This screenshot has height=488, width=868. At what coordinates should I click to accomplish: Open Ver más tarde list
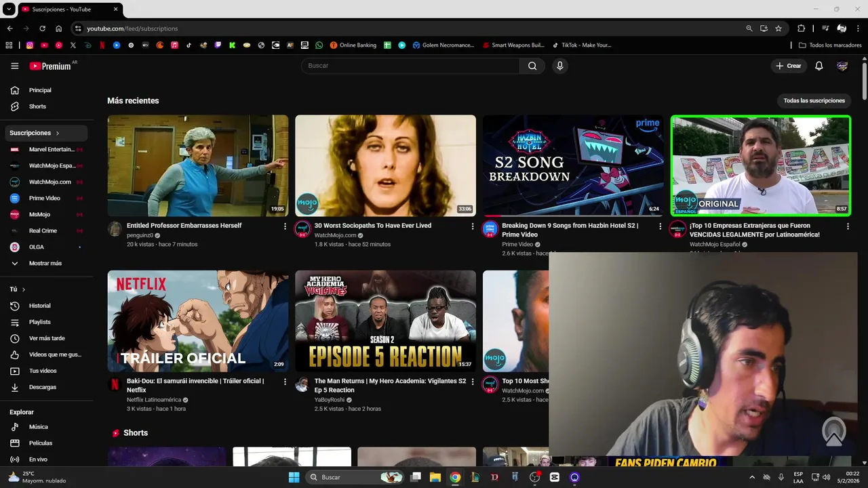pyautogui.click(x=45, y=338)
